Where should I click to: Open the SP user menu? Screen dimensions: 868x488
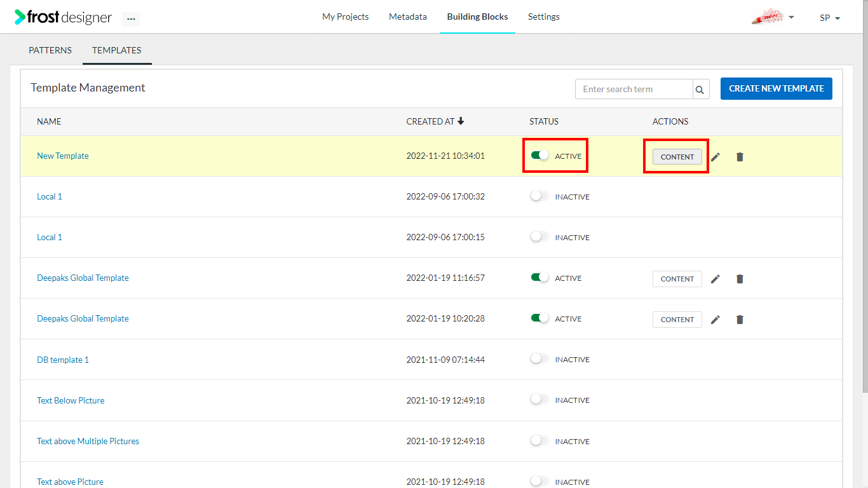tap(830, 18)
